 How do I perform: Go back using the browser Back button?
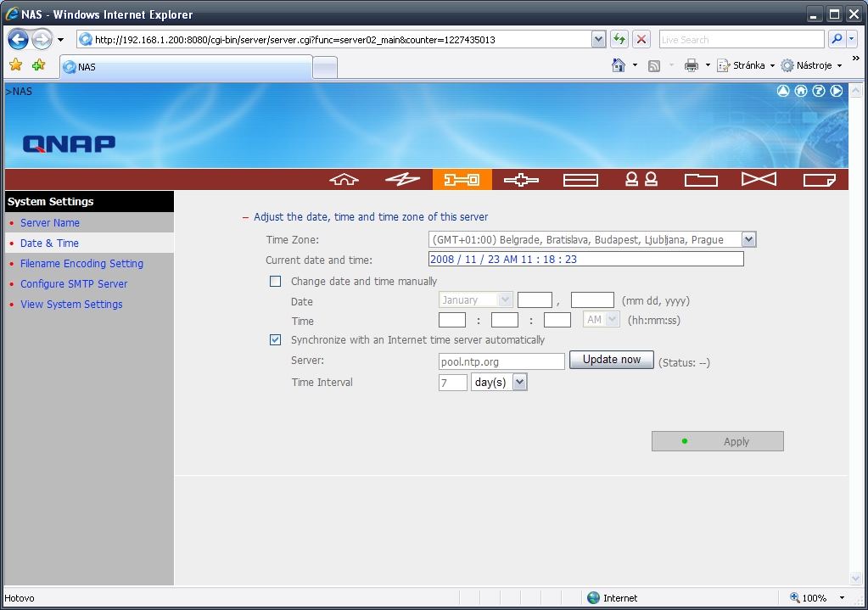point(19,39)
